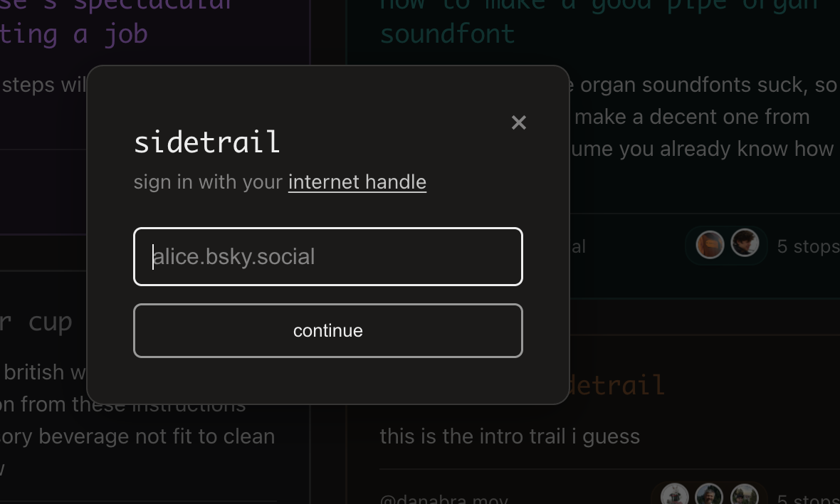The image size is (840, 504).
Task: Click the curly-haired avatar on the soundfont card
Action: point(745,244)
